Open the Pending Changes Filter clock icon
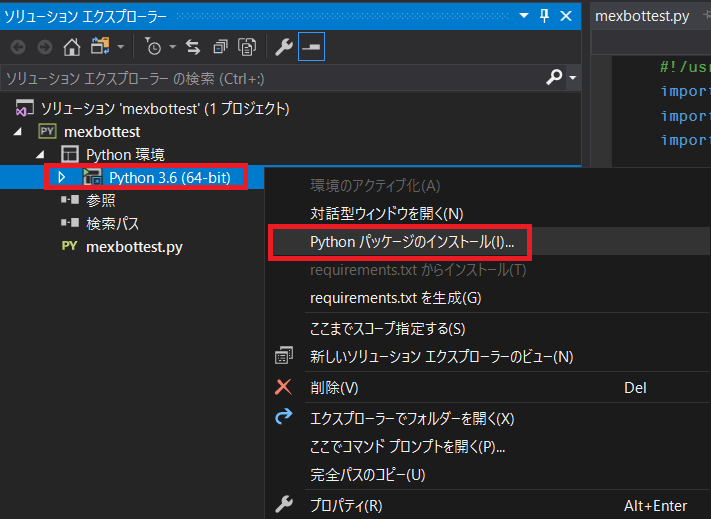Screen dimensions: 711x519 point(153,47)
